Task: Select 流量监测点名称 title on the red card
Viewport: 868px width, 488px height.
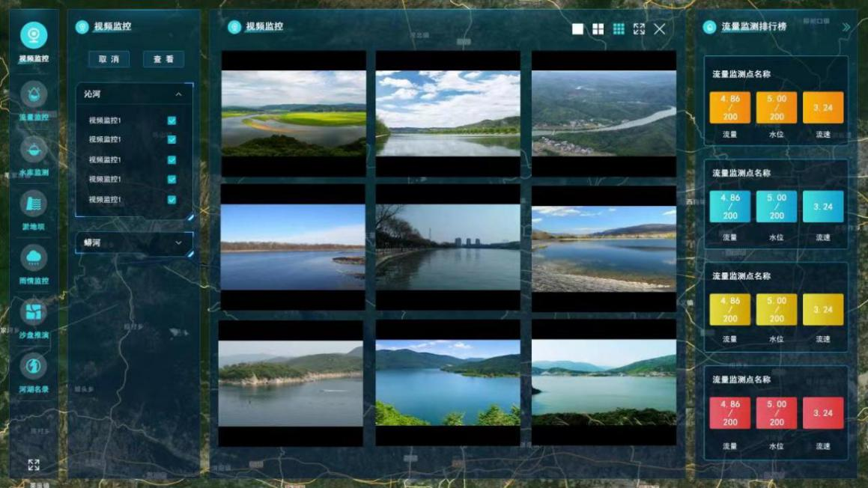Action: [x=741, y=379]
